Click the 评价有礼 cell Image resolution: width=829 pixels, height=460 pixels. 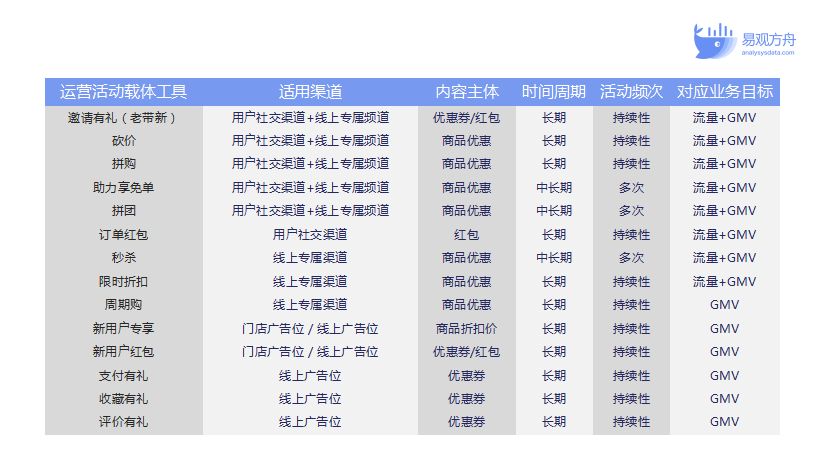(123, 422)
